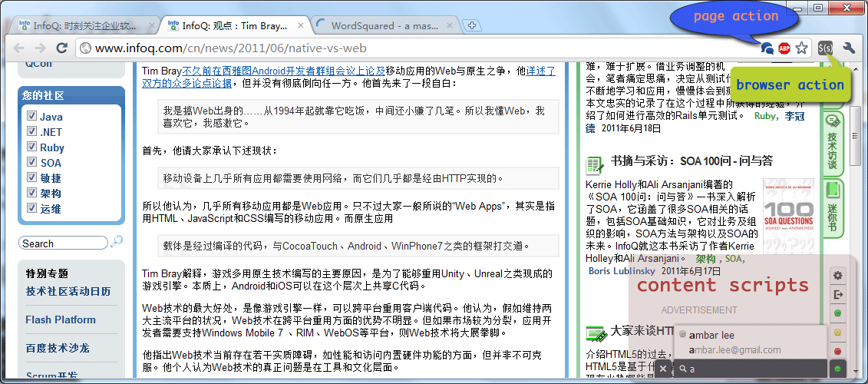This screenshot has width=868, height=384.
Task: Open a new tab with the plus button
Action: point(472,25)
